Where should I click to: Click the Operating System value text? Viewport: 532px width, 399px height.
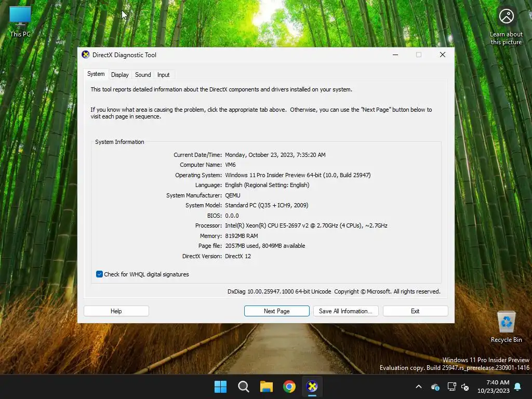point(298,175)
